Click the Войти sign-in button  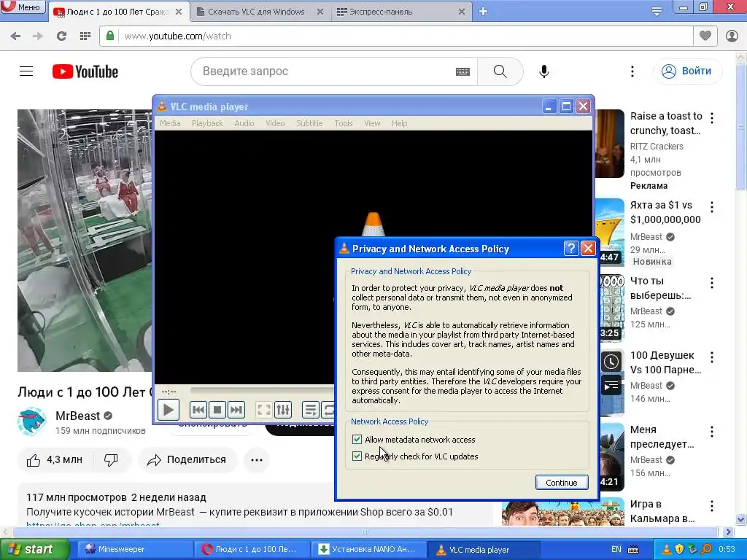pyautogui.click(x=686, y=71)
